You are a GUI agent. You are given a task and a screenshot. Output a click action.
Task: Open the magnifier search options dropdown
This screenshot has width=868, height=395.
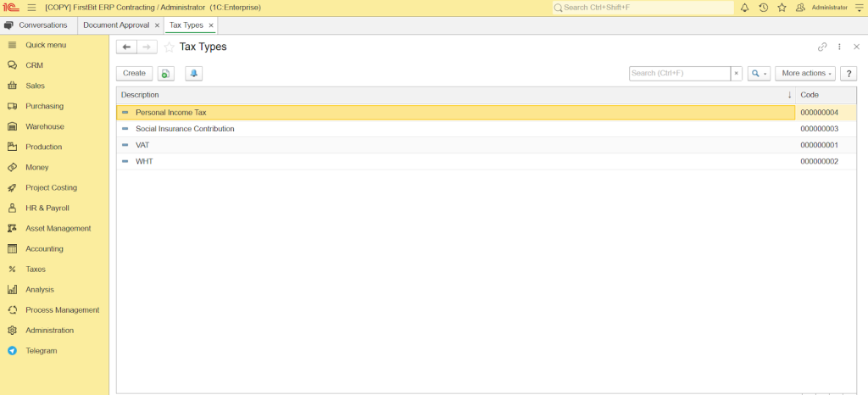[x=758, y=74]
